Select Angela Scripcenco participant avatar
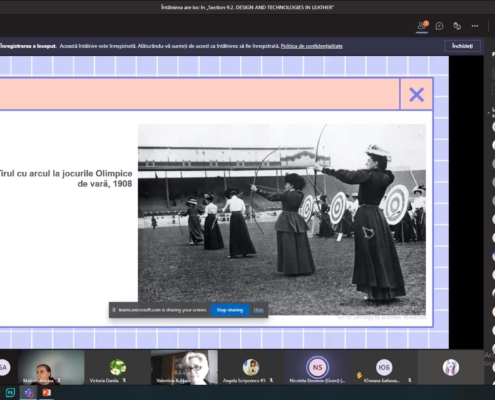495x400 pixels. click(251, 367)
